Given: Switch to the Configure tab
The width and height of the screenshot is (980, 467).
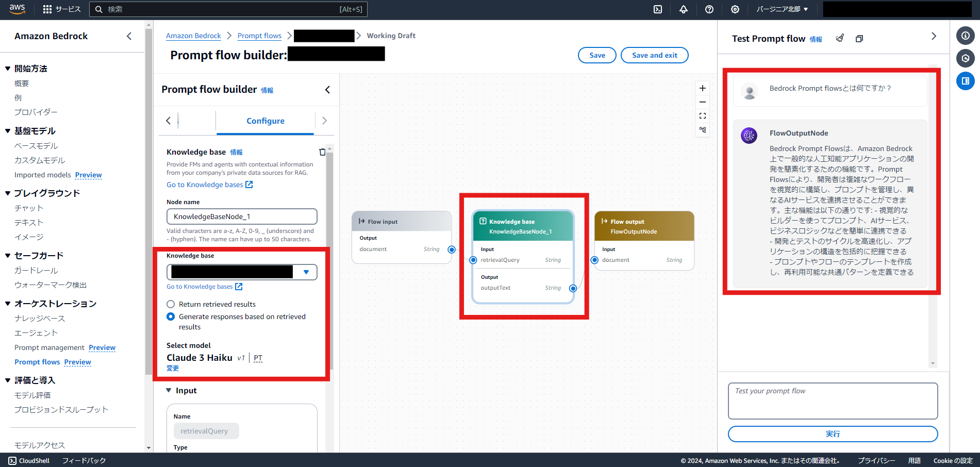Looking at the screenshot, I should pos(265,121).
